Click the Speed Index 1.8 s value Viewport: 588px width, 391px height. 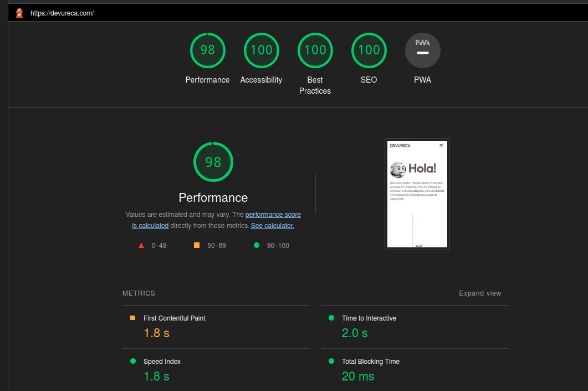[x=156, y=376]
